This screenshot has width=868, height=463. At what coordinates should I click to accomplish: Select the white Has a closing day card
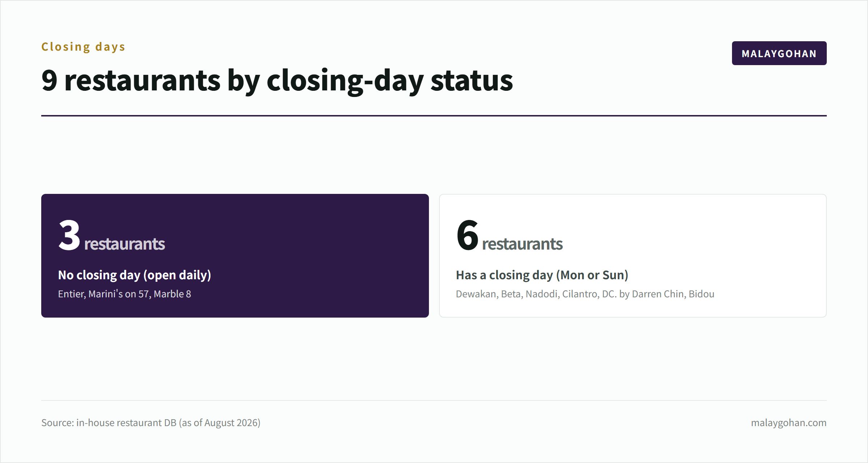pyautogui.click(x=633, y=256)
